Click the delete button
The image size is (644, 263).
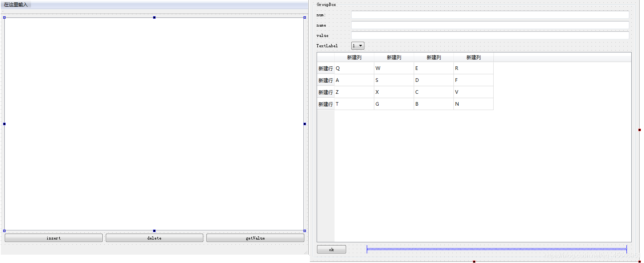click(x=154, y=238)
